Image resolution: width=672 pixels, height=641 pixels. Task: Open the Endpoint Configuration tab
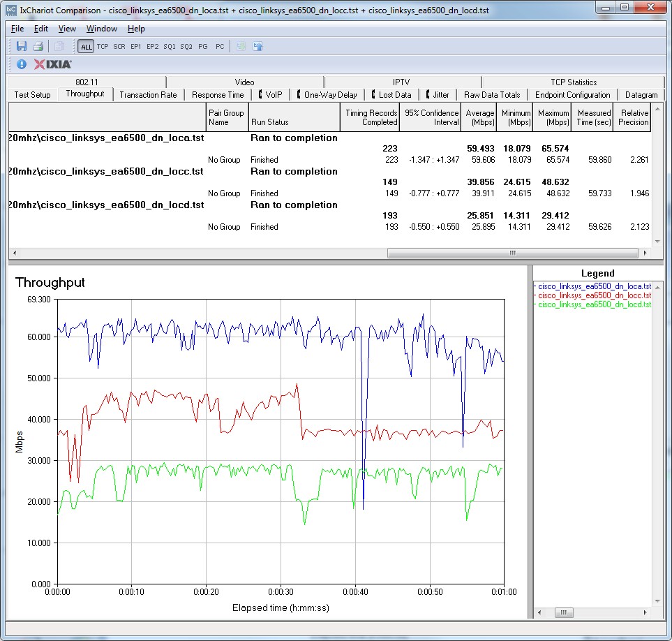(x=573, y=95)
